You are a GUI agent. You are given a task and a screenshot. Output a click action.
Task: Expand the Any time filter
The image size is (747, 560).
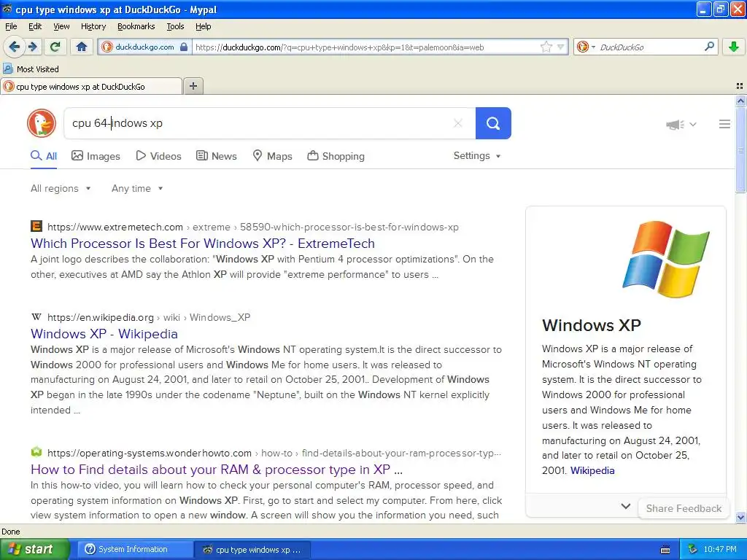coord(137,189)
